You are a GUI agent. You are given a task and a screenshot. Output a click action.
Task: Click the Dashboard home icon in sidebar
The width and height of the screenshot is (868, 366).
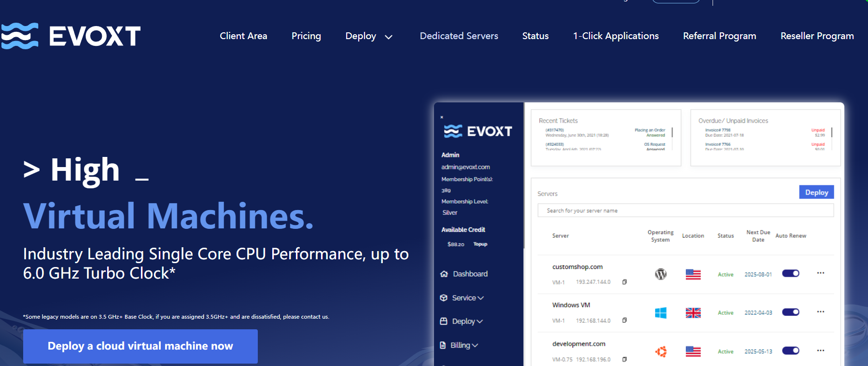coord(444,274)
